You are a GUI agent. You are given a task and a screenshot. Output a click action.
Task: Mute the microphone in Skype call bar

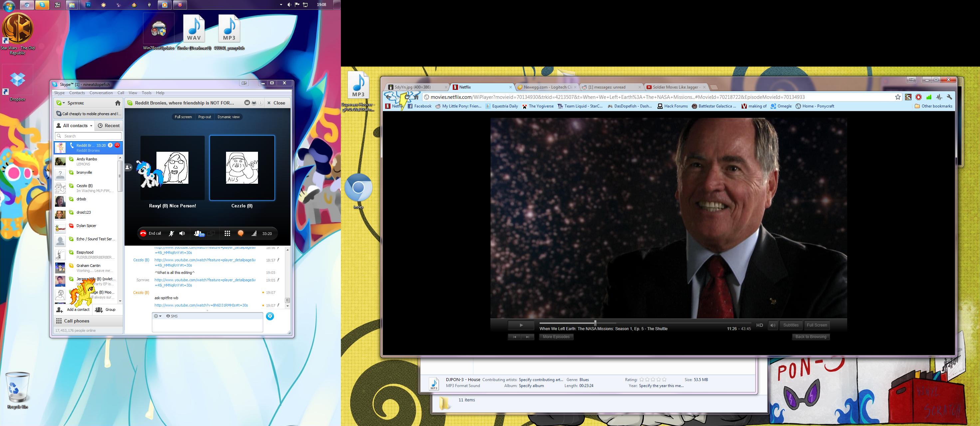[x=171, y=234]
